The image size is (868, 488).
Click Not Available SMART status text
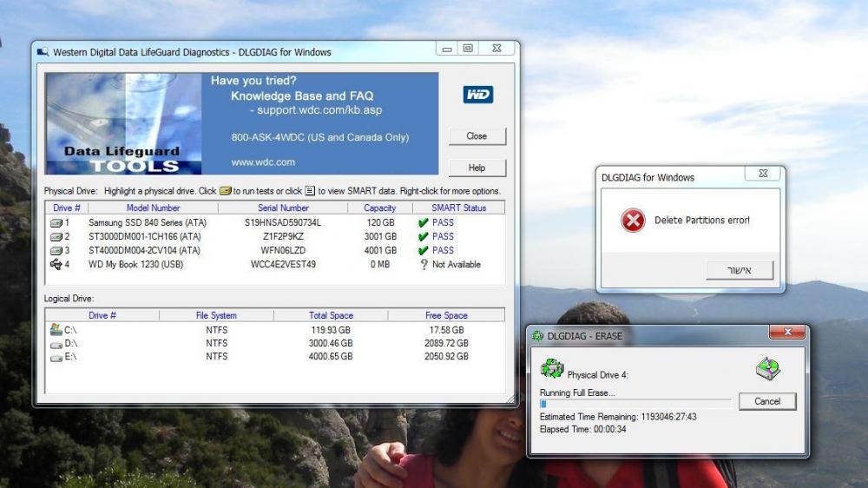click(x=457, y=264)
